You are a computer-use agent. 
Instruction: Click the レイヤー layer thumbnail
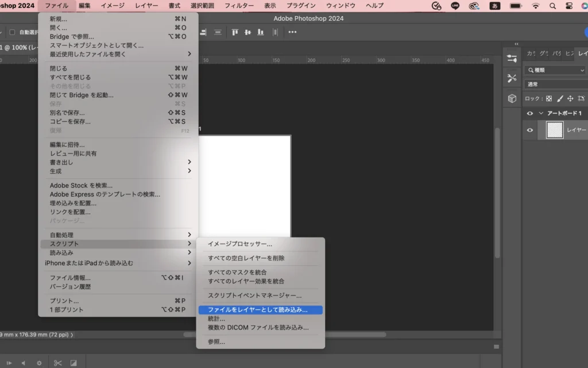point(555,130)
